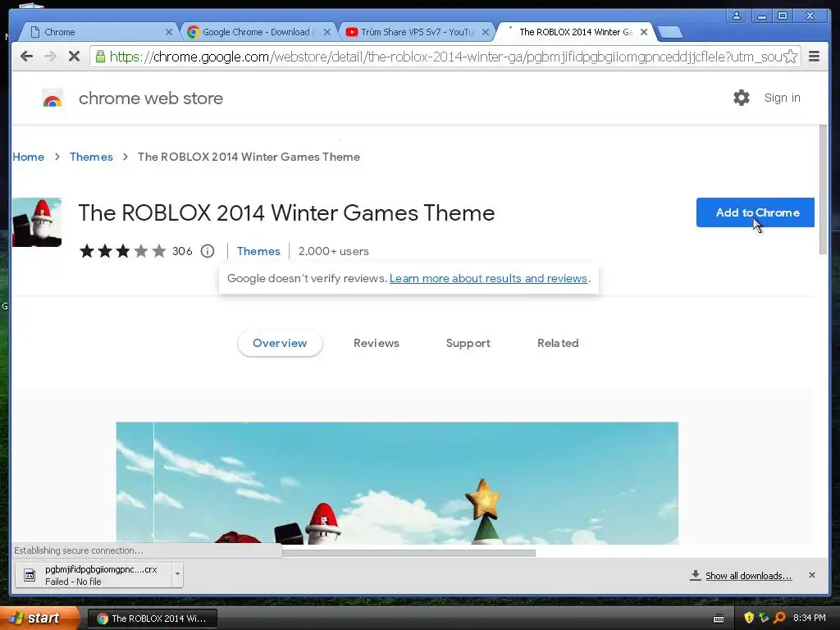
Task: Close the ROBLOX 2014 Winter Games tab
Action: click(x=644, y=32)
